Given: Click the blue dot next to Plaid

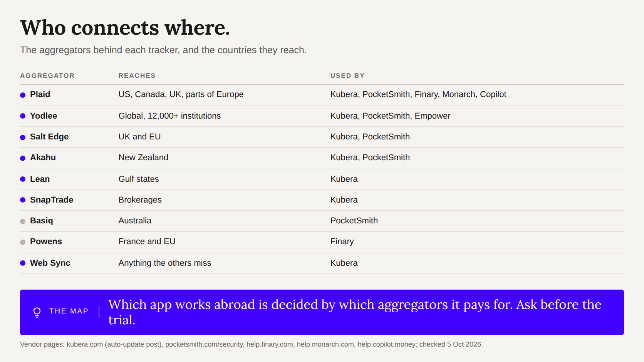Looking at the screenshot, I should (x=23, y=95).
